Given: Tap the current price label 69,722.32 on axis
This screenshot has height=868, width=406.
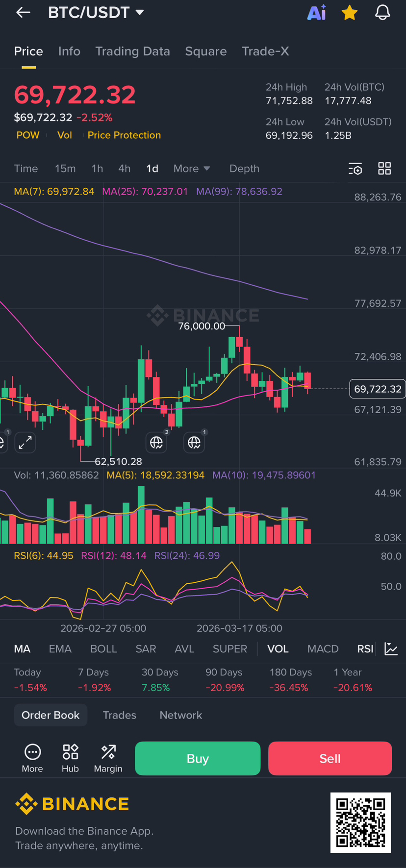Looking at the screenshot, I should click(377, 389).
